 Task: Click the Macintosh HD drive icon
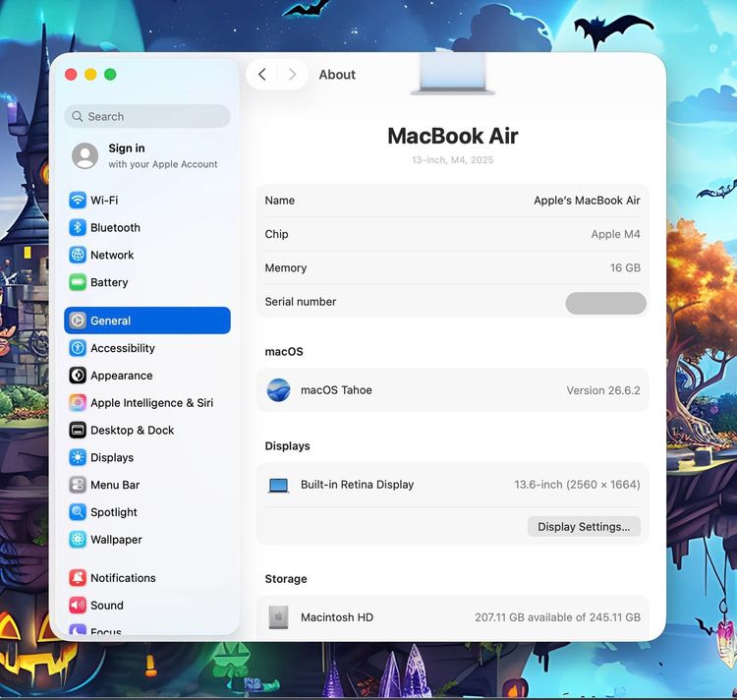tap(278, 617)
